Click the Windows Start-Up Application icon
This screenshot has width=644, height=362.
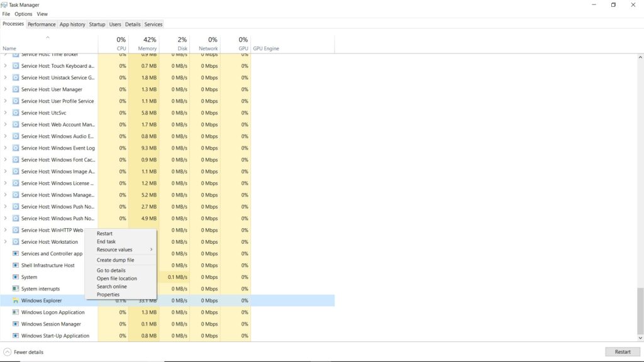(x=16, y=336)
